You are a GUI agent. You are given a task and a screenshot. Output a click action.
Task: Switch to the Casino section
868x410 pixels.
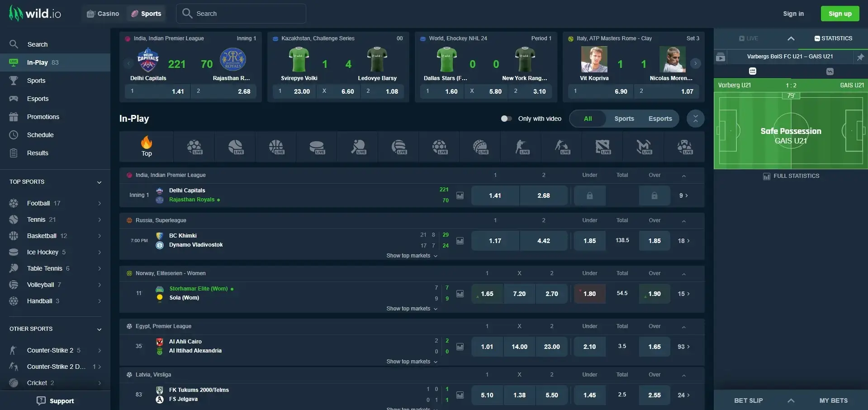tap(103, 13)
